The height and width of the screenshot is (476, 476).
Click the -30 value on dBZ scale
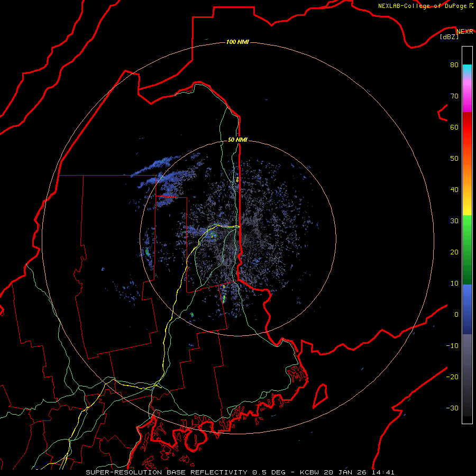452,408
